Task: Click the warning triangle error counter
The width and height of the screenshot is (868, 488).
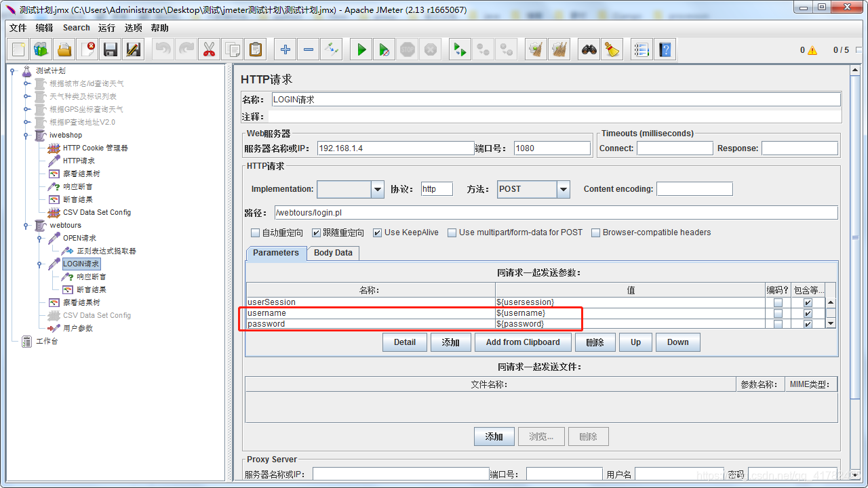Action: pyautogui.click(x=812, y=50)
